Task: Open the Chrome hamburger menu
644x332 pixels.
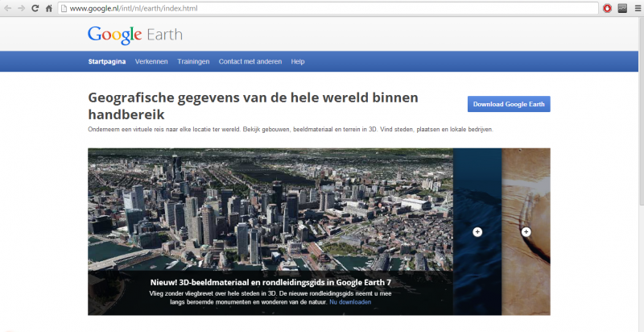Action: [x=637, y=8]
